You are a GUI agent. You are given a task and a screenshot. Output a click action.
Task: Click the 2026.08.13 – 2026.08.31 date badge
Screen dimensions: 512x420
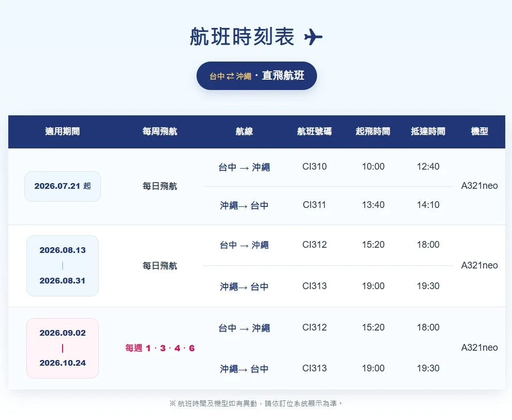click(x=63, y=265)
